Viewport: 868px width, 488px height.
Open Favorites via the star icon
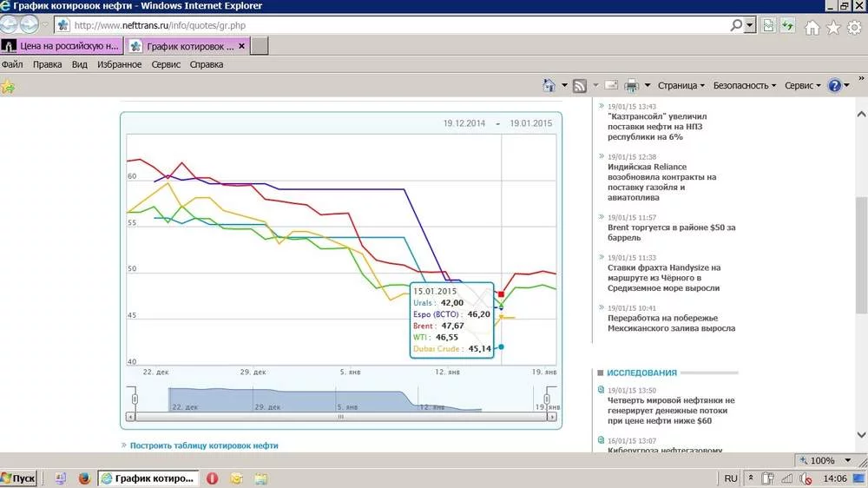833,27
